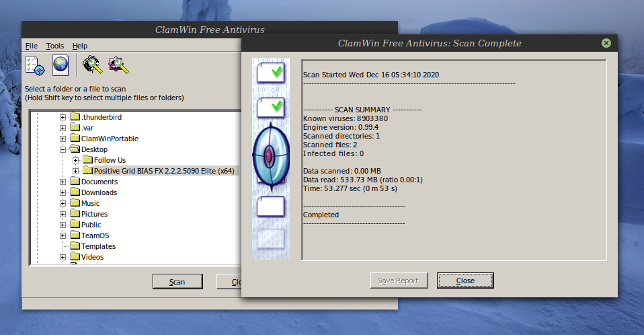
Task: Click the 'Data scanned: 0.00 MB' line
Action: click(341, 171)
